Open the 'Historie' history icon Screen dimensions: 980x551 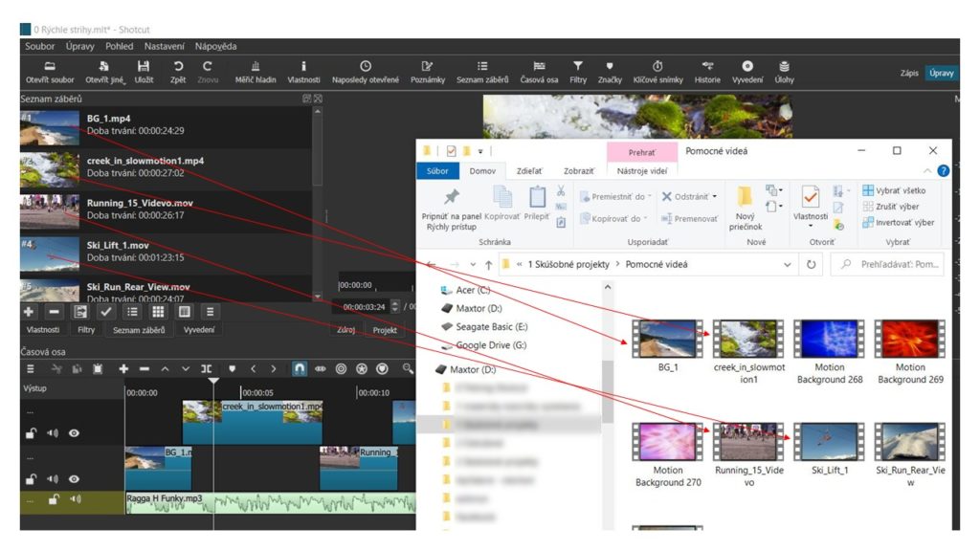pyautogui.click(x=707, y=72)
